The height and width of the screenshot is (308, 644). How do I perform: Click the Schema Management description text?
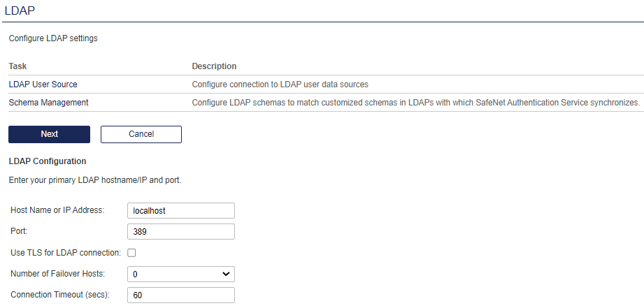pyautogui.click(x=415, y=103)
